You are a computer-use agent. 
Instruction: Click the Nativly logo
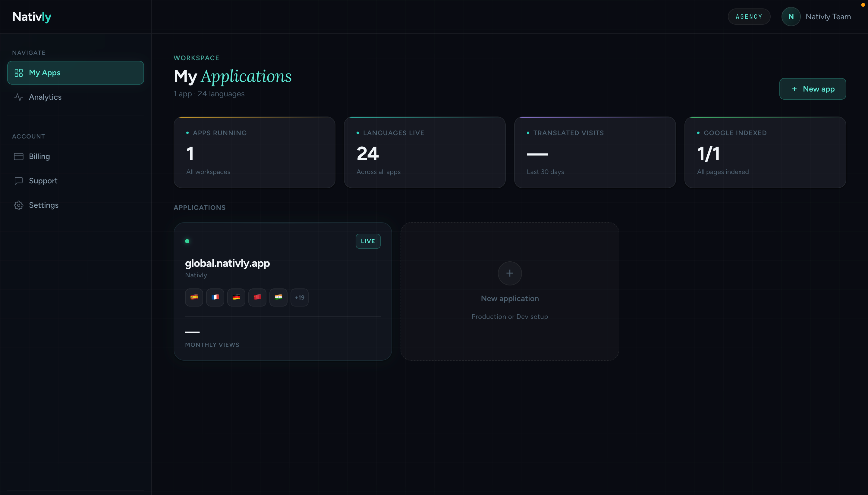tap(32, 17)
